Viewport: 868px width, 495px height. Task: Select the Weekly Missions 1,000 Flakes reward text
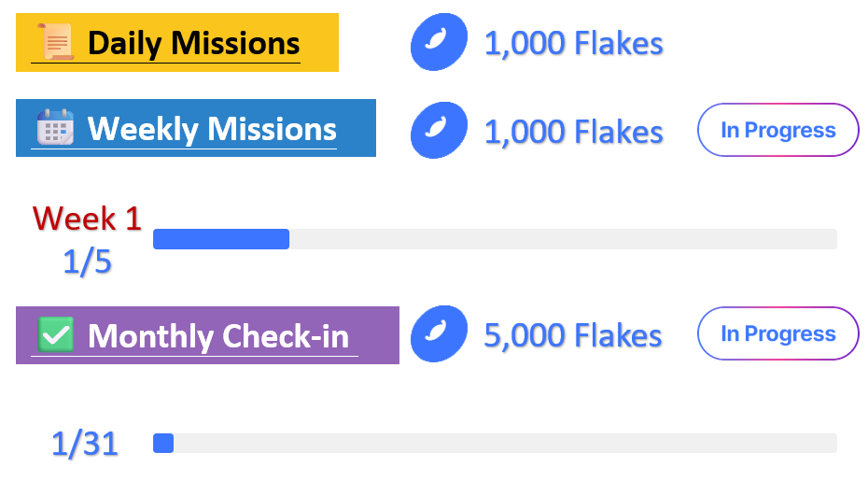click(573, 131)
